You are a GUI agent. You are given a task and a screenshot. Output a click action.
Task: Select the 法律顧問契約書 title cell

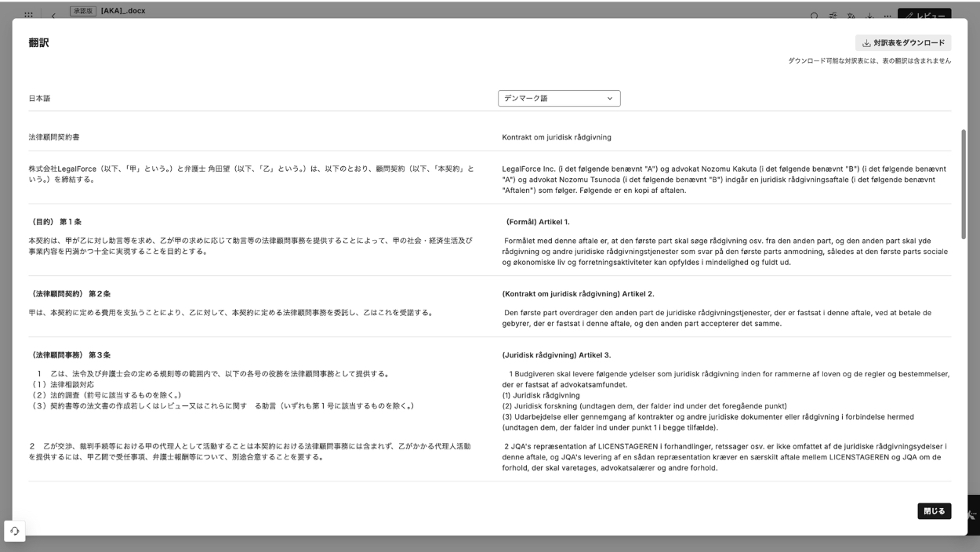tap(54, 137)
